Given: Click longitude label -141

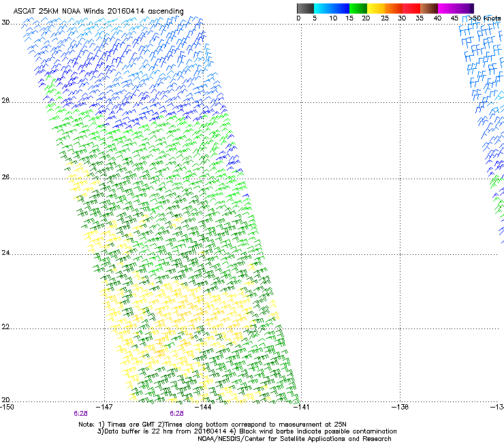Looking at the screenshot, I should [x=302, y=407].
